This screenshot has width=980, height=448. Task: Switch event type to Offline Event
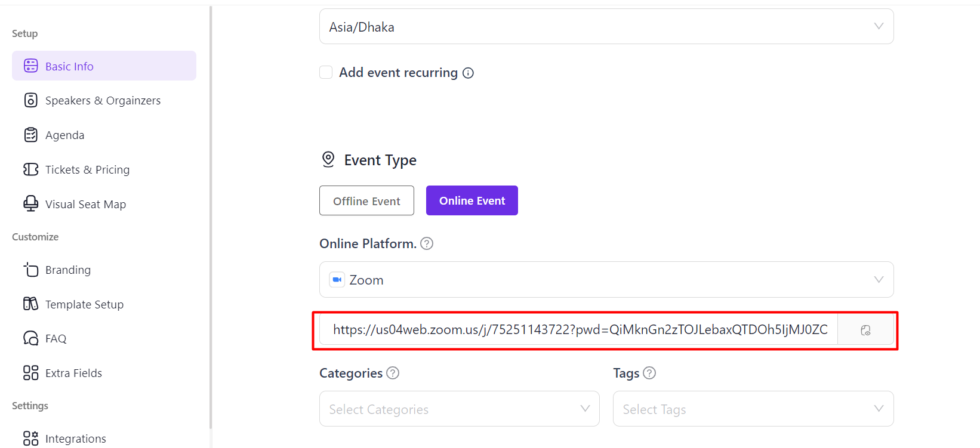tap(366, 200)
